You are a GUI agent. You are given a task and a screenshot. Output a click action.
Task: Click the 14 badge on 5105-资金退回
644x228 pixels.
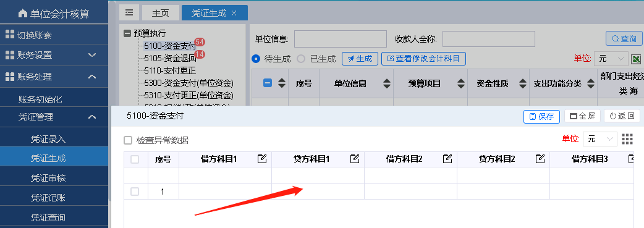click(200, 54)
